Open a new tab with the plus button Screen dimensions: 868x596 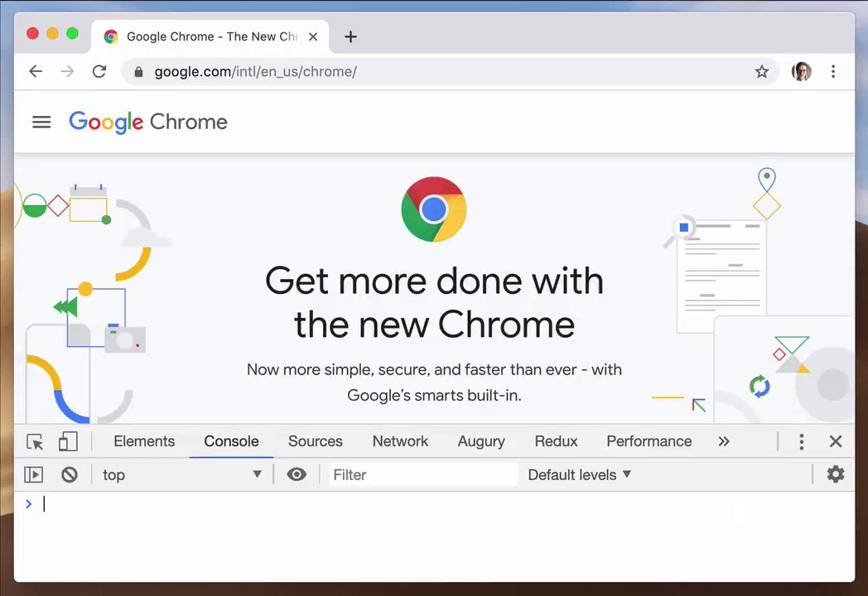[350, 37]
